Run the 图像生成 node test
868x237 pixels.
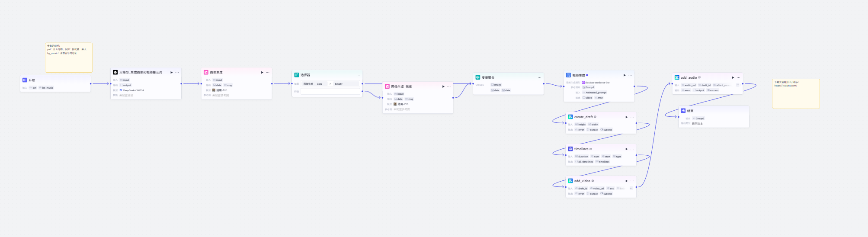click(x=262, y=72)
